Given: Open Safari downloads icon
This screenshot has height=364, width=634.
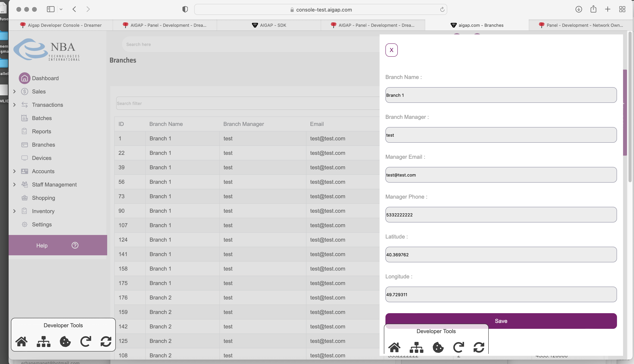Looking at the screenshot, I should coord(579,9).
